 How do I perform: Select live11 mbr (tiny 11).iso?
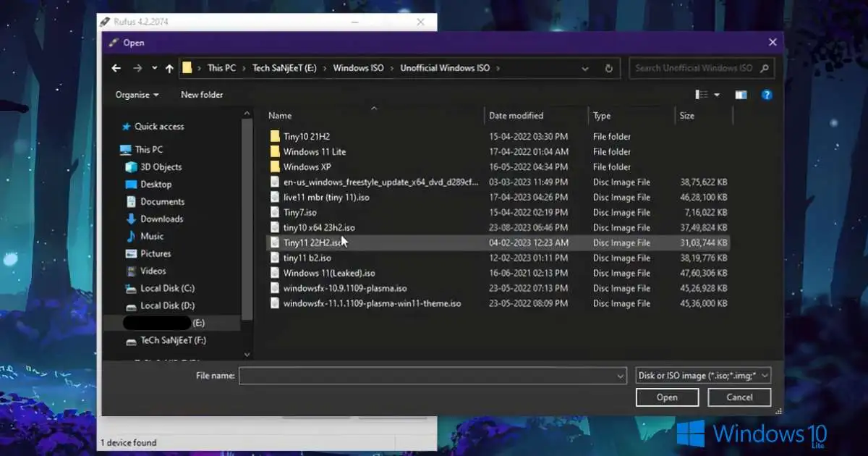click(326, 198)
